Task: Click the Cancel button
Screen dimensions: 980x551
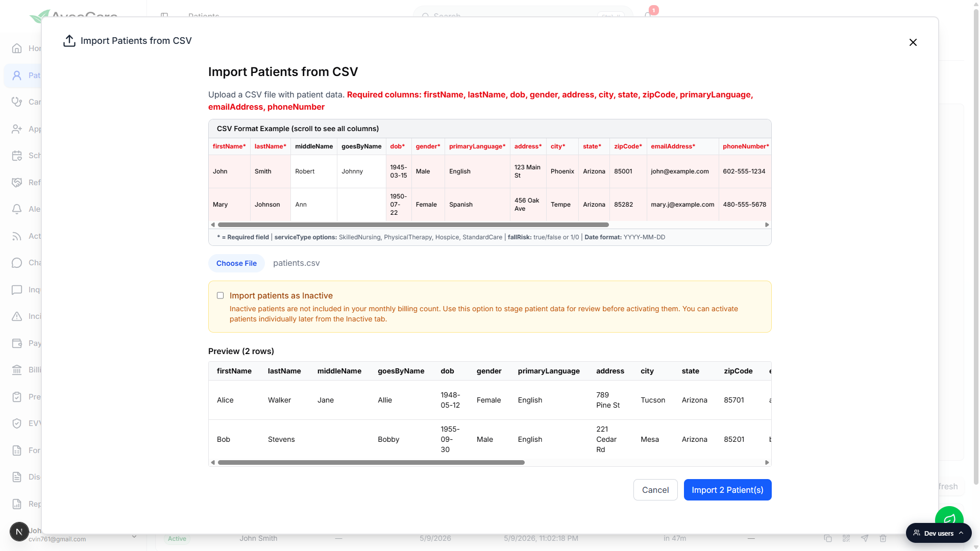Action: (x=655, y=490)
